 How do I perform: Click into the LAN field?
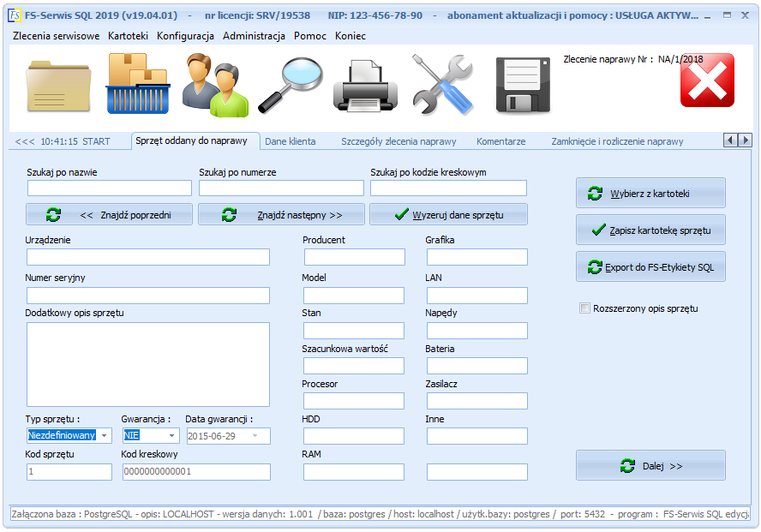477,296
